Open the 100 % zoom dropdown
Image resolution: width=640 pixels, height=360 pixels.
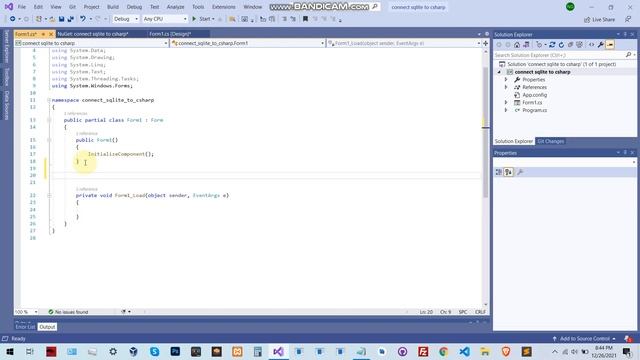coord(26,312)
